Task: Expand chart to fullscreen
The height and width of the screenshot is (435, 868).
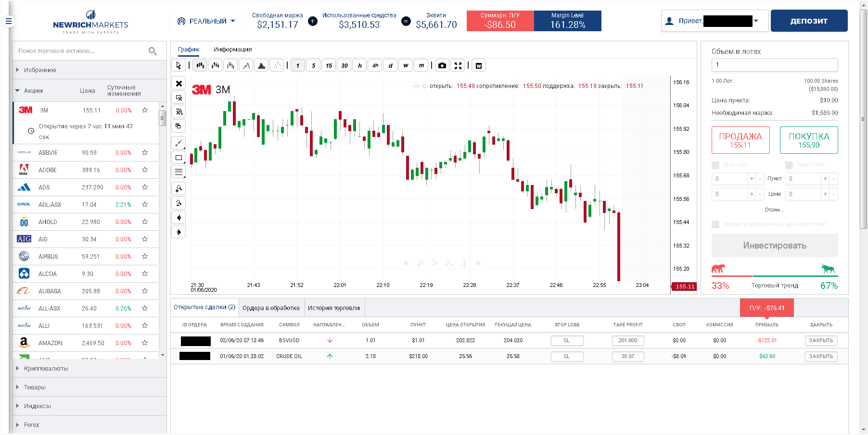Action: tap(458, 65)
